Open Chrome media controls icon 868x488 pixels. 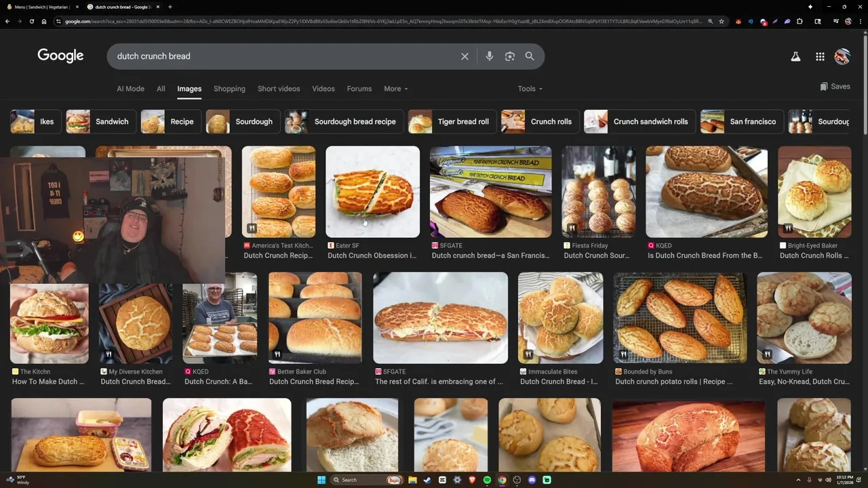[836, 21]
